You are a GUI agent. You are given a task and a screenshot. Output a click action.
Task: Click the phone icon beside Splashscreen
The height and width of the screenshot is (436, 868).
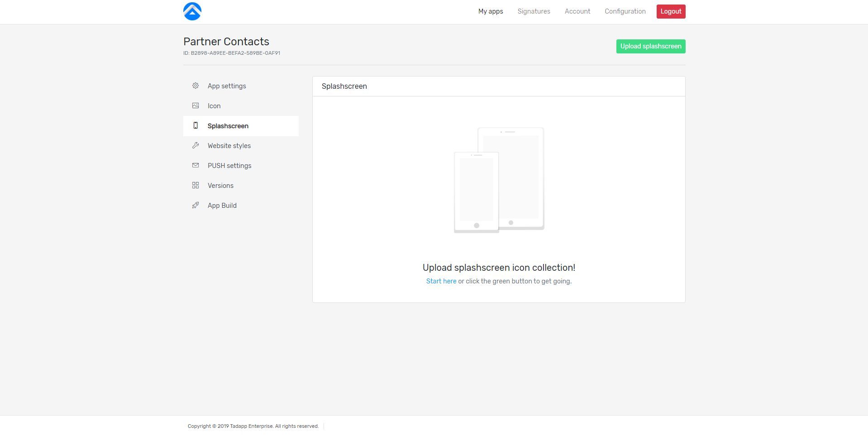196,125
